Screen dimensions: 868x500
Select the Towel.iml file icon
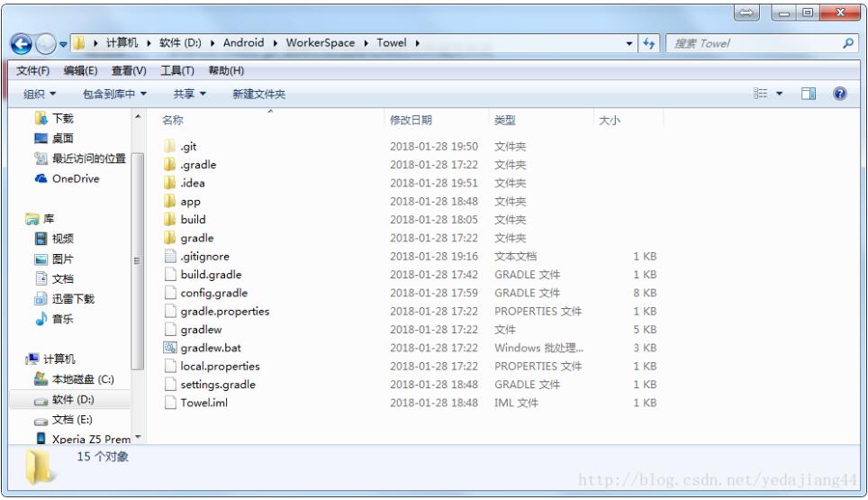[x=170, y=403]
